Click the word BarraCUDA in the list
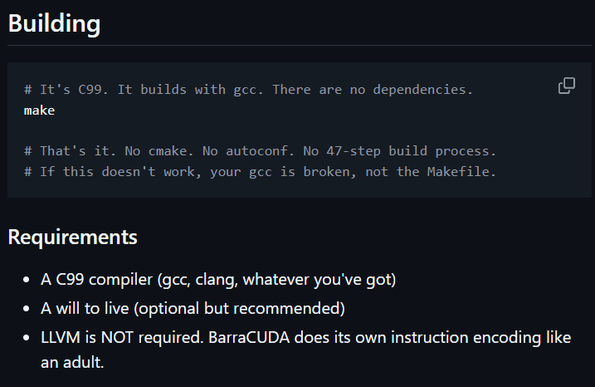Screen dimensions: 595x387 (x=249, y=337)
